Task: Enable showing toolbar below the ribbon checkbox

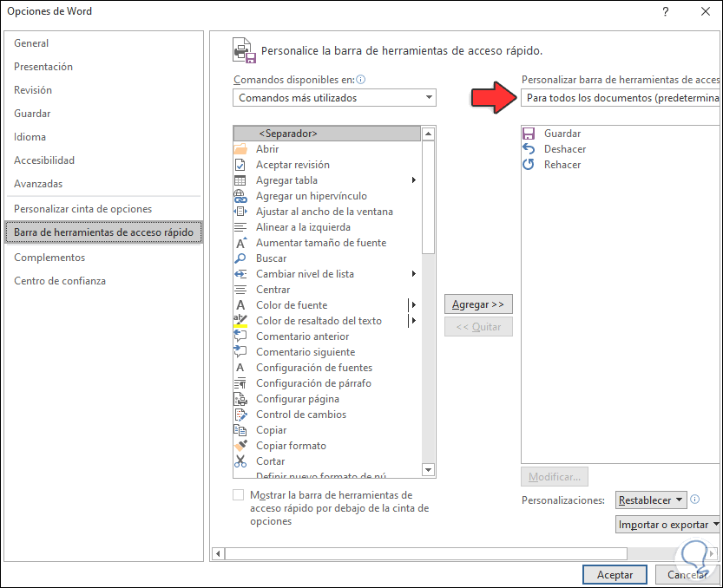Action: point(239,495)
